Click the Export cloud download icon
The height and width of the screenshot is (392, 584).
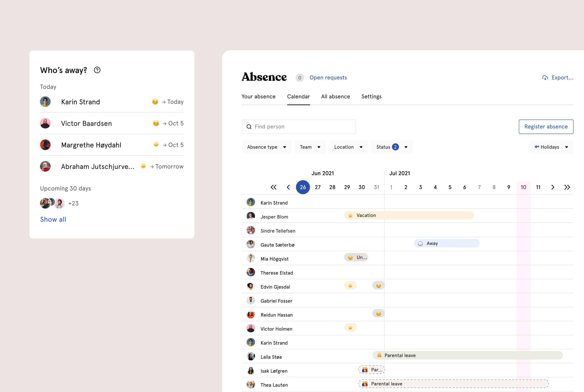(545, 78)
